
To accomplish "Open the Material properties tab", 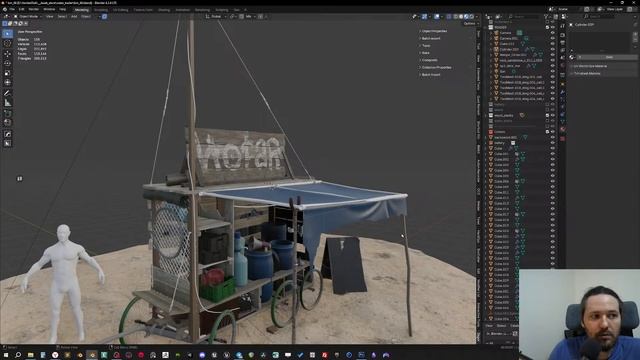I will (562, 130).
